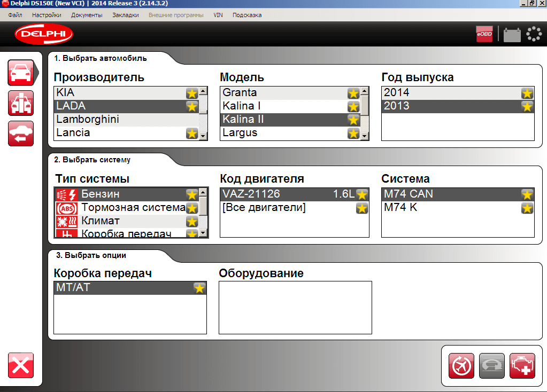Select Lamborghini in manufacturer list
Image resolution: width=547 pixels, height=392 pixels.
click(127, 120)
